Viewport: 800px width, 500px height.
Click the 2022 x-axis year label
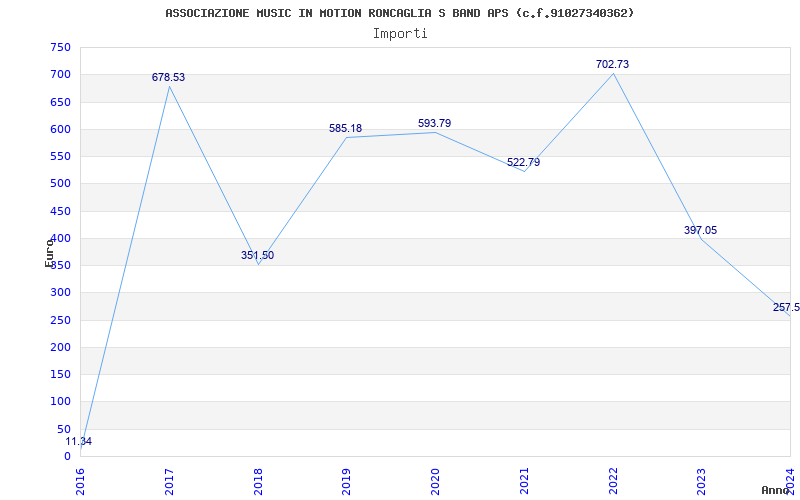click(x=613, y=482)
